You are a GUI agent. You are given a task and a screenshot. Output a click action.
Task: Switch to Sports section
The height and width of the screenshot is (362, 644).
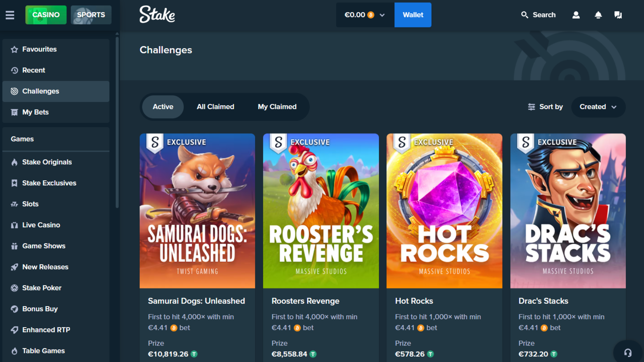pos(91,15)
